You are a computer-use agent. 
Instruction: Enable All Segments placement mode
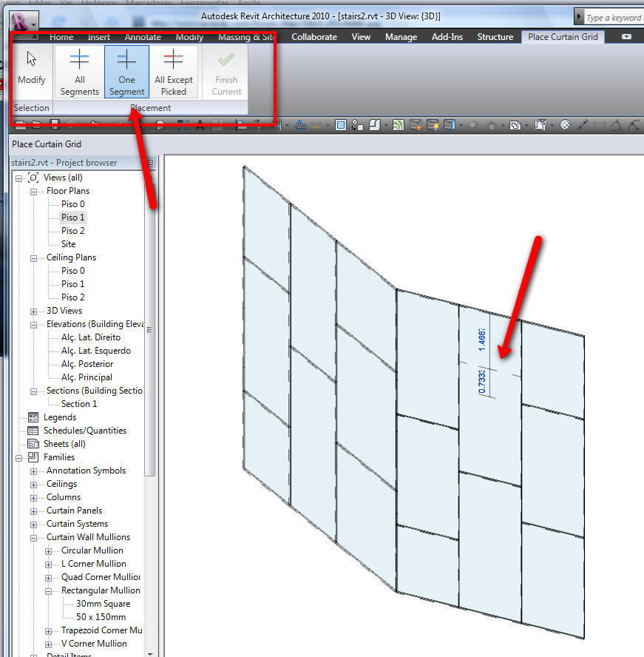pos(80,72)
